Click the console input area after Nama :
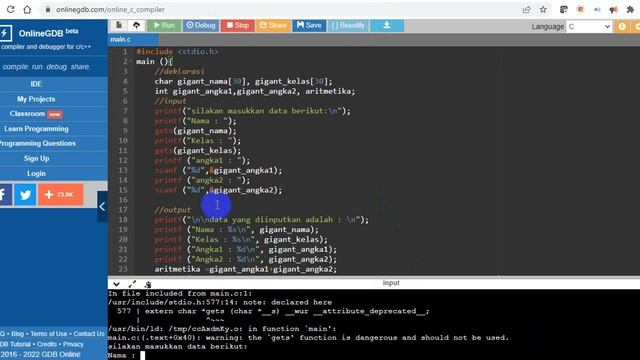The height and width of the screenshot is (360, 640). point(142,356)
